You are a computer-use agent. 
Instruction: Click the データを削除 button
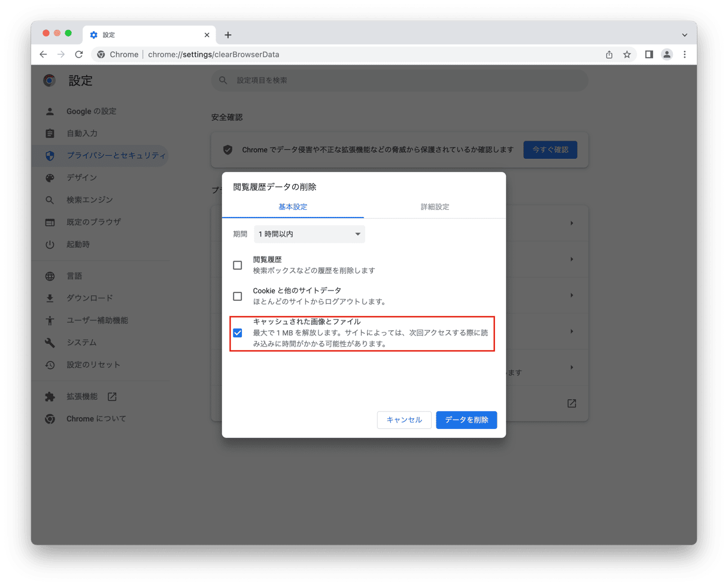(466, 420)
